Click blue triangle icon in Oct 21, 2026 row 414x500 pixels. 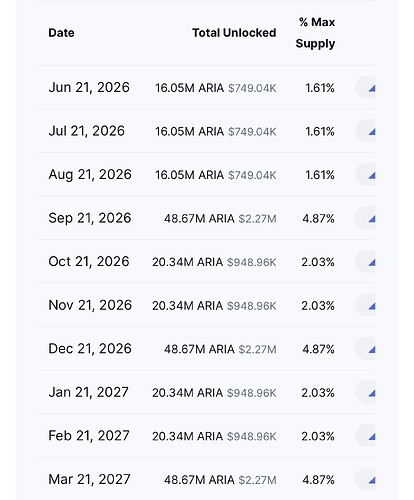(372, 263)
